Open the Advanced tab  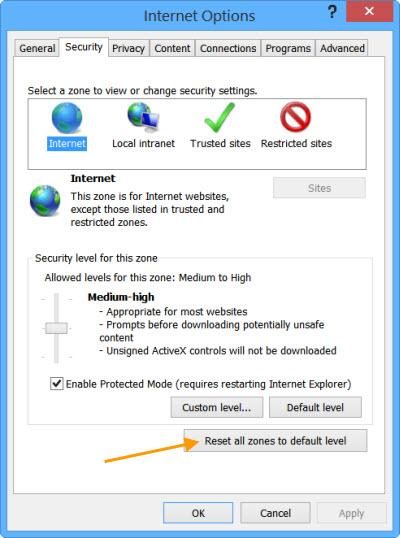click(342, 48)
